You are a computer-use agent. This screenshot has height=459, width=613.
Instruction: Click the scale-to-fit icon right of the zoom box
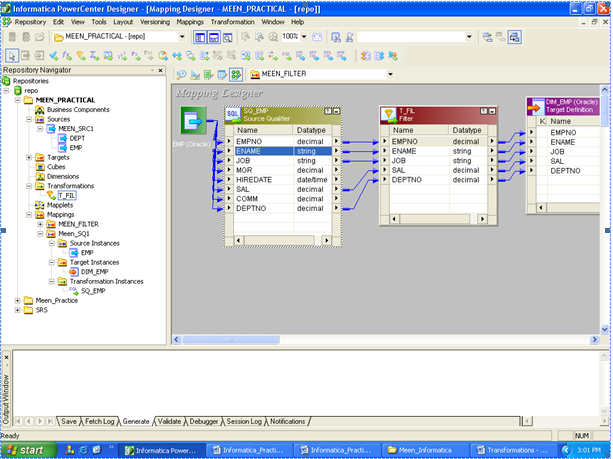coord(317,37)
